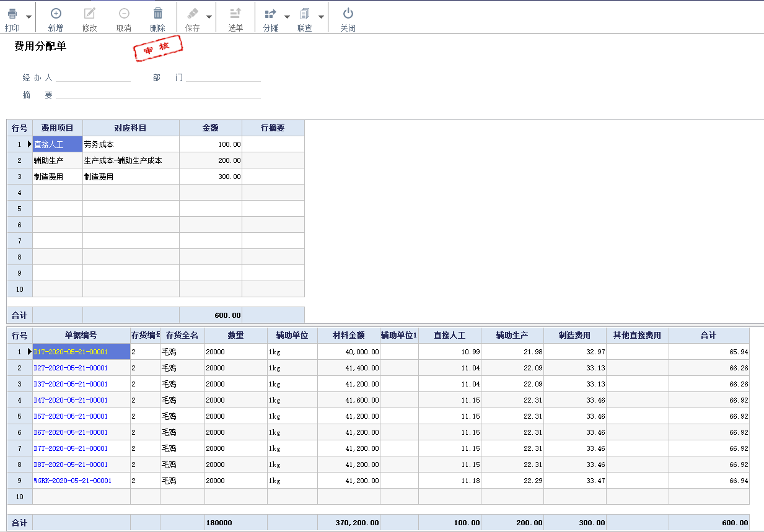
Task: Open the 分摊 dropdown arrow
Action: (x=287, y=17)
